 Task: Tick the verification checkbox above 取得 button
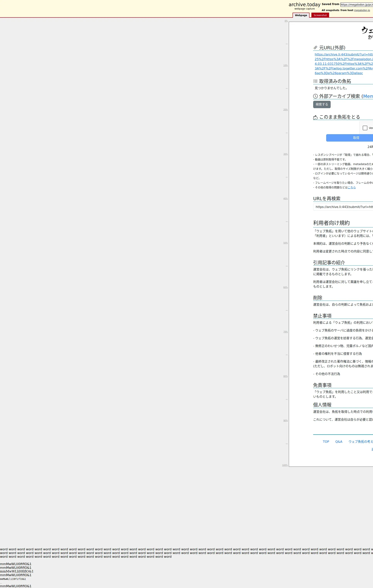pyautogui.click(x=365, y=128)
